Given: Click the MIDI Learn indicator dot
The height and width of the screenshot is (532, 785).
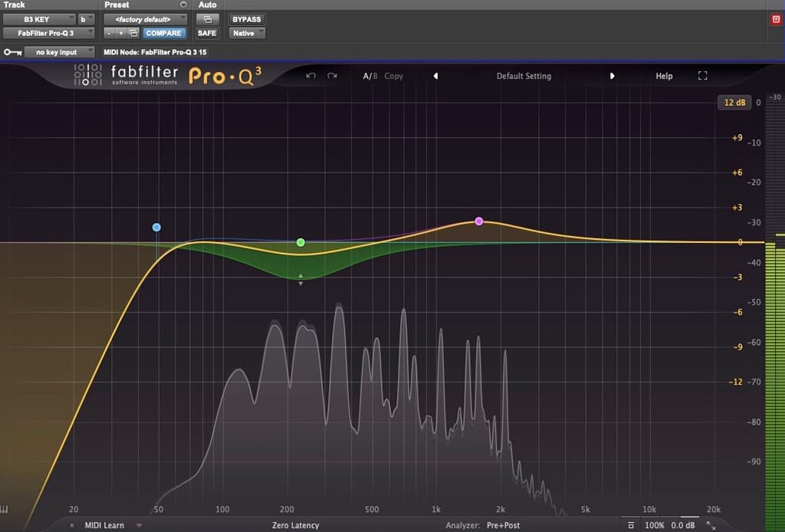Looking at the screenshot, I should 72,526.
